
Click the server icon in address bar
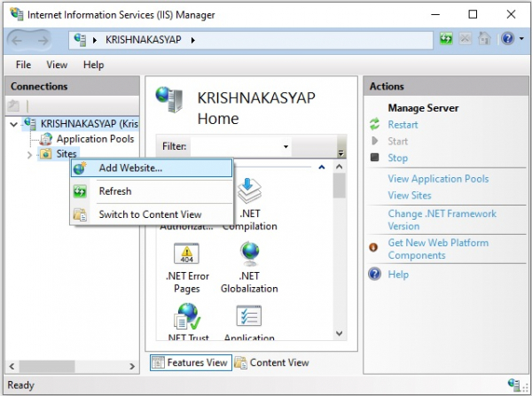coord(80,40)
